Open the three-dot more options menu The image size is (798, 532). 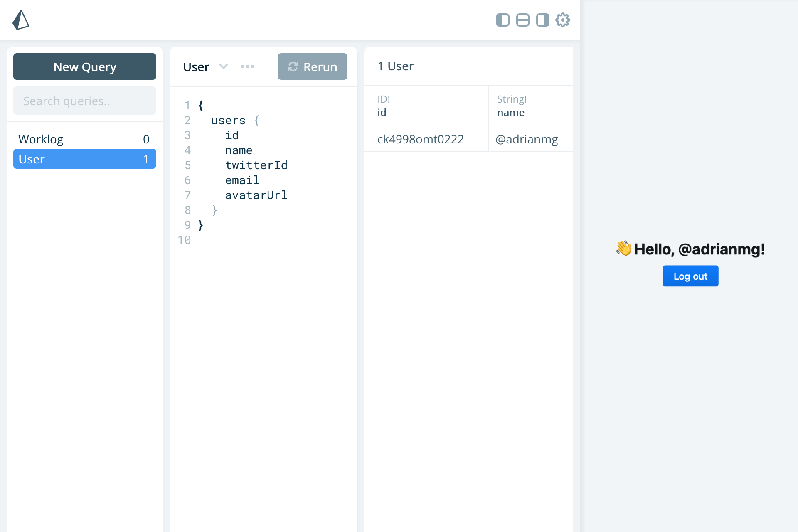pyautogui.click(x=248, y=66)
